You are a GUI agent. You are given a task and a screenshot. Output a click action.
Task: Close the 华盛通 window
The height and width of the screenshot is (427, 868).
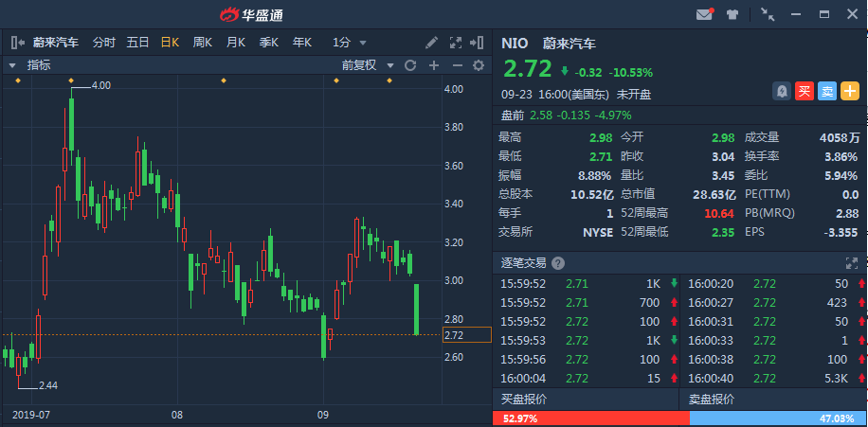coord(853,14)
